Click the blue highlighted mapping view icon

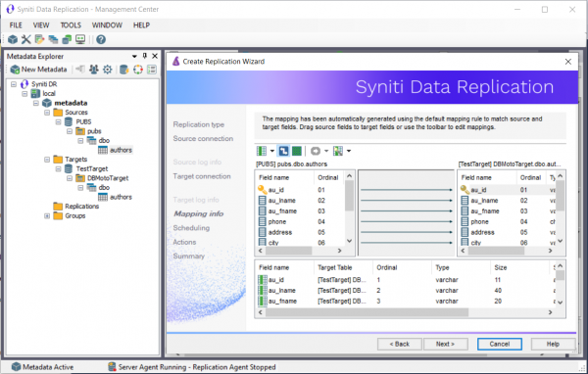point(283,151)
